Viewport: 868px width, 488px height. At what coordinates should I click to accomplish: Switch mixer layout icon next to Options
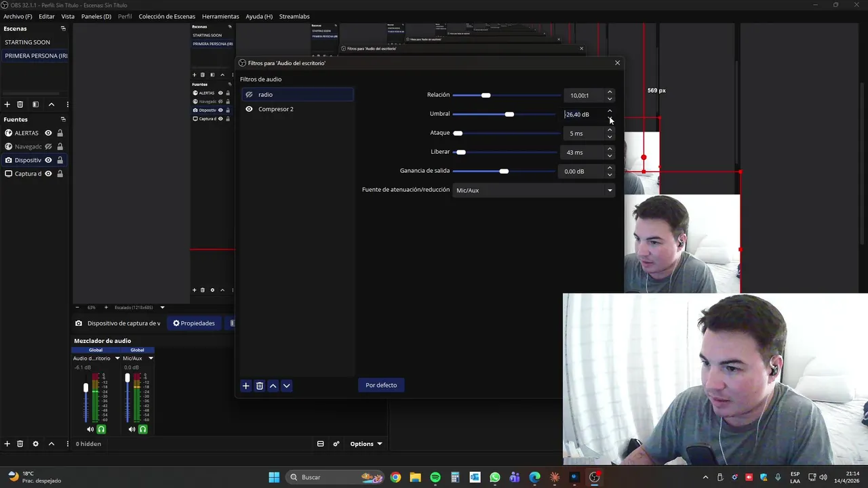(320, 444)
